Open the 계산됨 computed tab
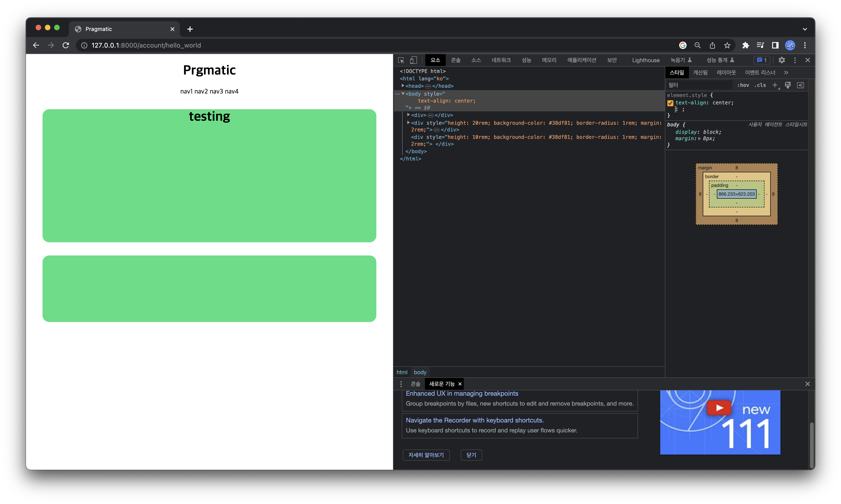The image size is (841, 504). (x=700, y=72)
